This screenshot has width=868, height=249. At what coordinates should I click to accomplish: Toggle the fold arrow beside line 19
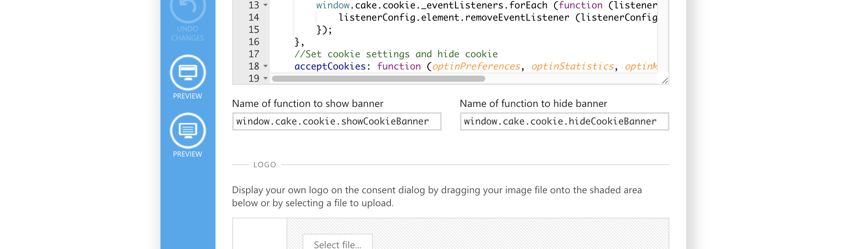pos(266,78)
